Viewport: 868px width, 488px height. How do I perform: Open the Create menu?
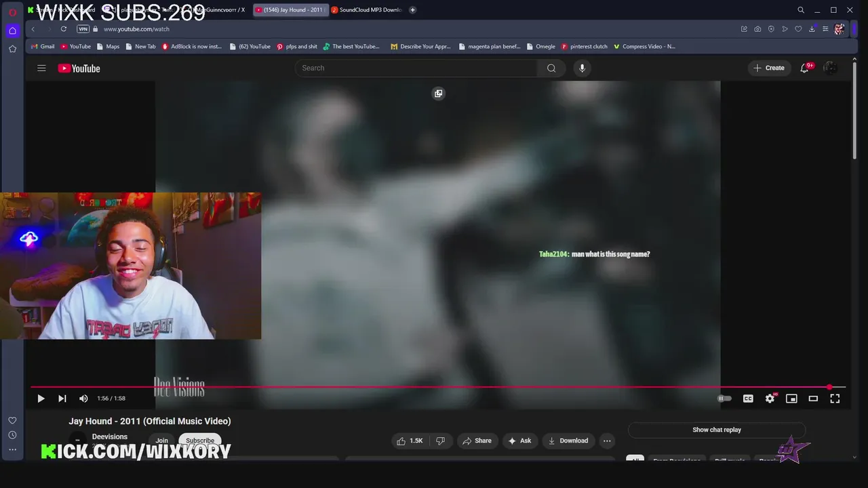[x=769, y=68]
